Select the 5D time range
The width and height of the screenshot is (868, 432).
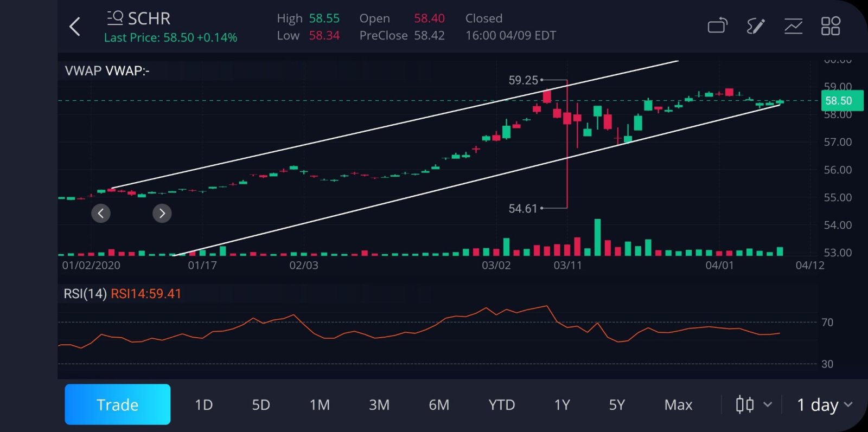tap(261, 405)
